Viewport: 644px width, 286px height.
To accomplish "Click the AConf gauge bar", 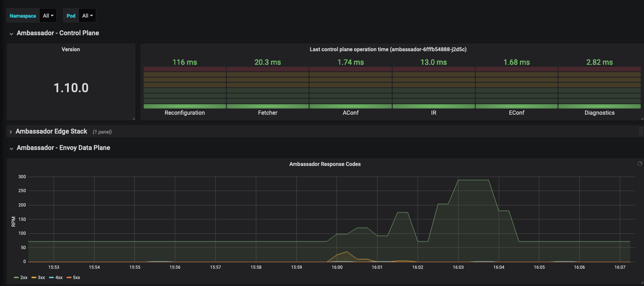I will 351,88.
